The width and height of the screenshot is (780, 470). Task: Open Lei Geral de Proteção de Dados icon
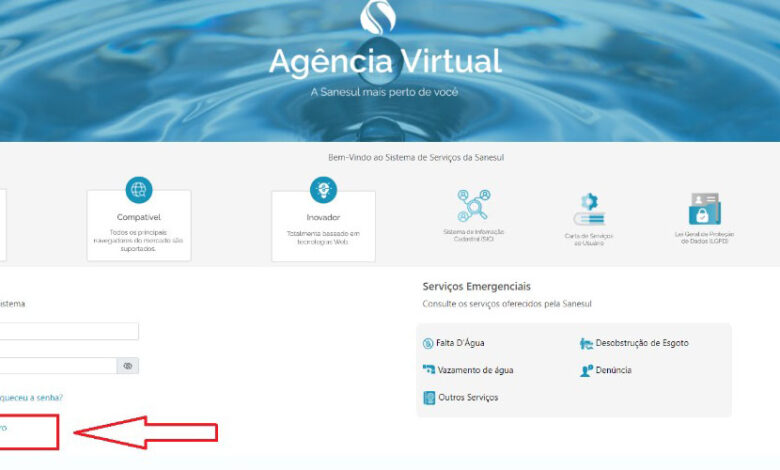(704, 209)
